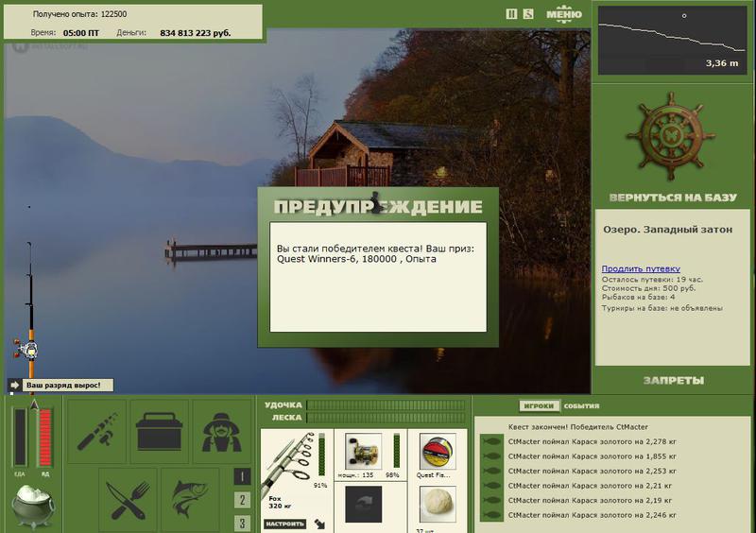Screen dimensions: 756x533
Task: Switch to the ИГРОКИ tab
Action: tap(539, 406)
